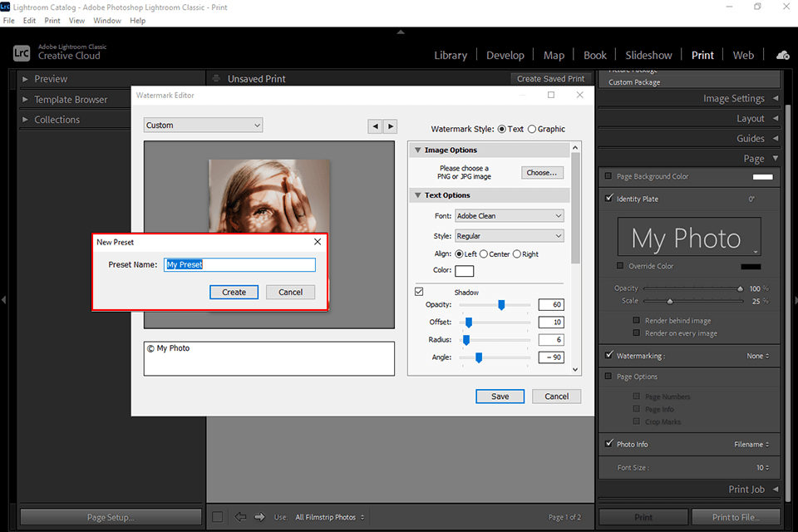Click the Create button in New Preset
798x532 pixels.
(x=234, y=293)
